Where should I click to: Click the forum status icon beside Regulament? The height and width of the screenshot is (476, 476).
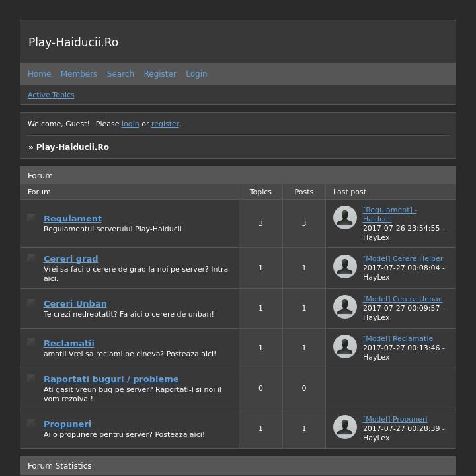point(31,218)
